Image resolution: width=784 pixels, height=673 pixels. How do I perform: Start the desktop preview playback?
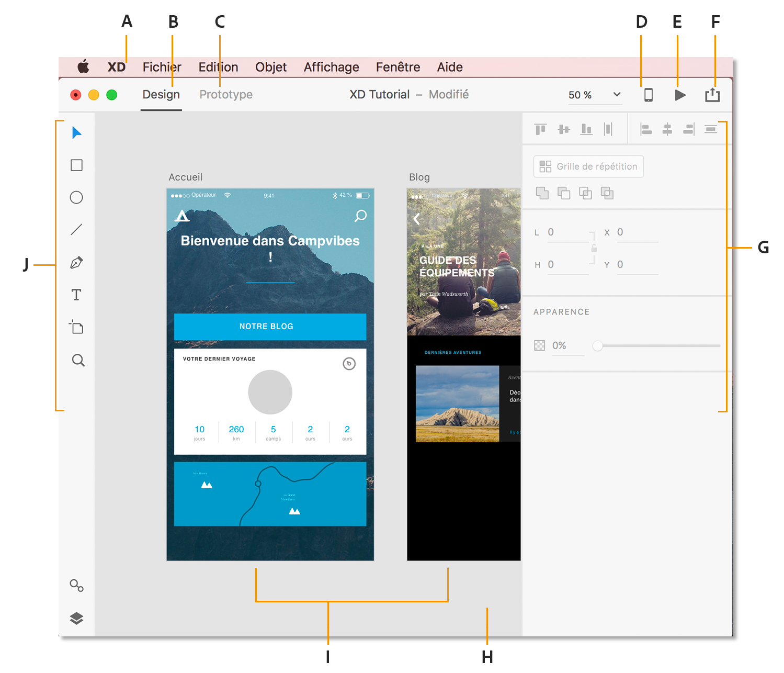click(x=680, y=95)
